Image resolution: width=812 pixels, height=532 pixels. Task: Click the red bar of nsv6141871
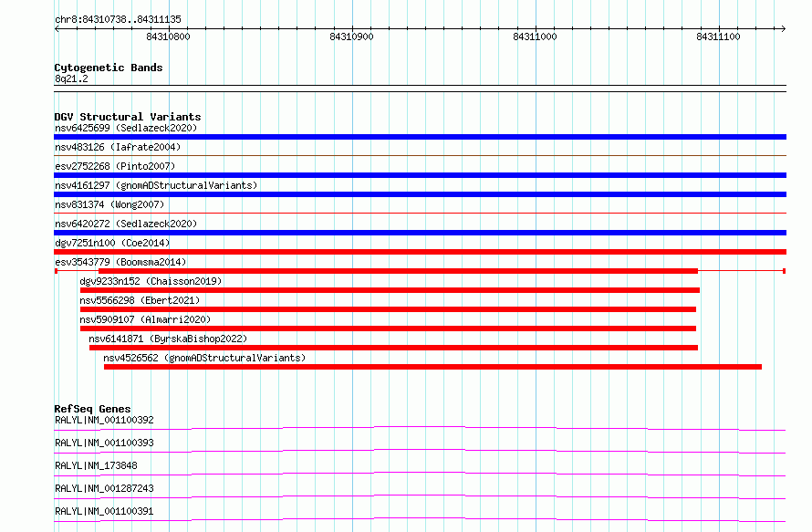(393, 348)
